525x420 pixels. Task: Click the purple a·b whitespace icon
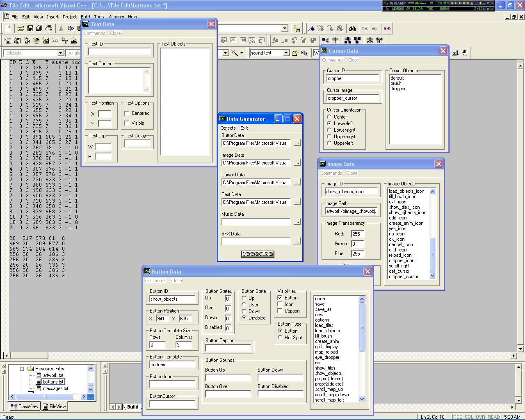pyautogui.click(x=387, y=28)
